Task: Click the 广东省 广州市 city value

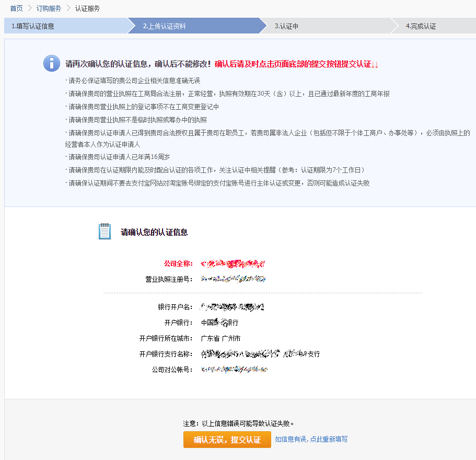Action: 221,338
